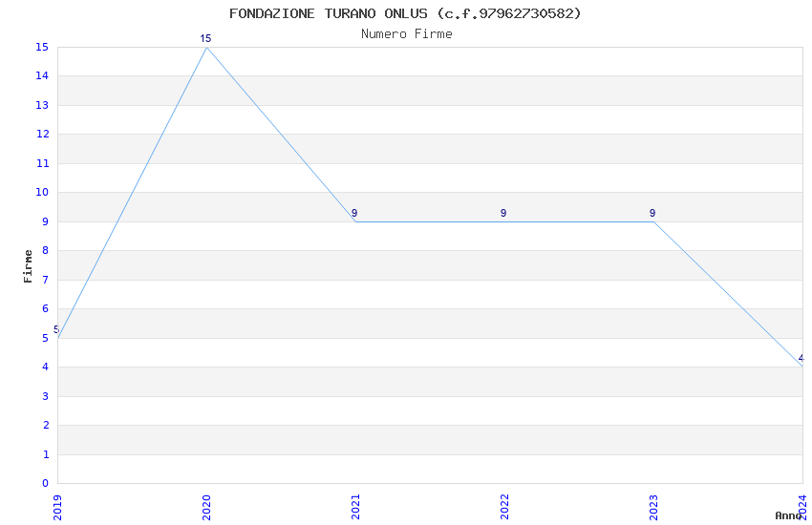The height and width of the screenshot is (525, 812).
Task: Click the data point labeled 4 at 2024
Action: 802,367
